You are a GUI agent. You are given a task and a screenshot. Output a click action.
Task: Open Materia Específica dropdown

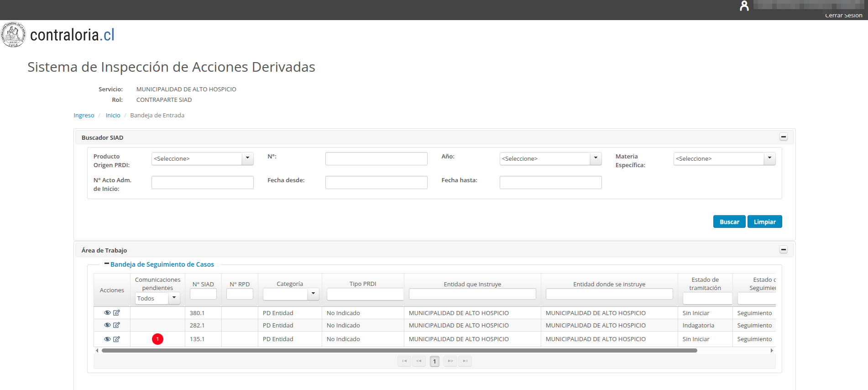point(724,158)
